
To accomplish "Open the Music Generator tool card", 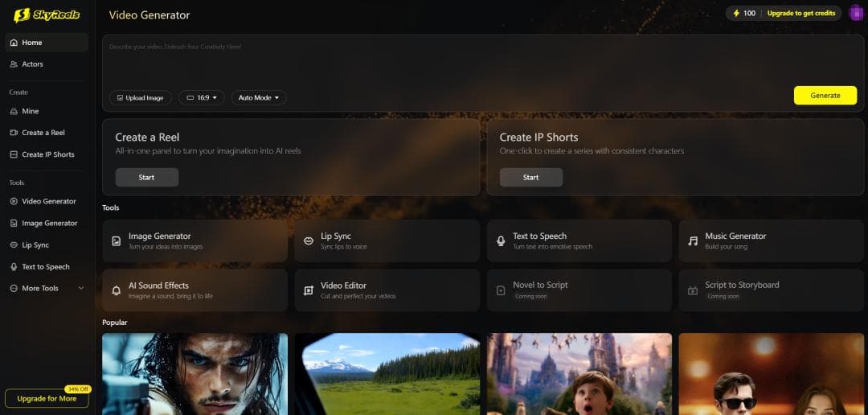I will point(771,241).
